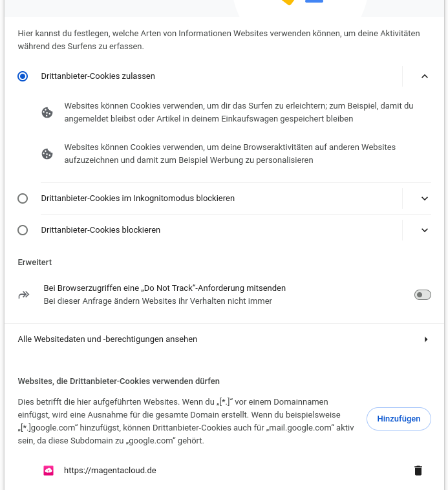
Task: Click the "Drittanbieter-Cookies blockieren" label text
Action: (100, 230)
